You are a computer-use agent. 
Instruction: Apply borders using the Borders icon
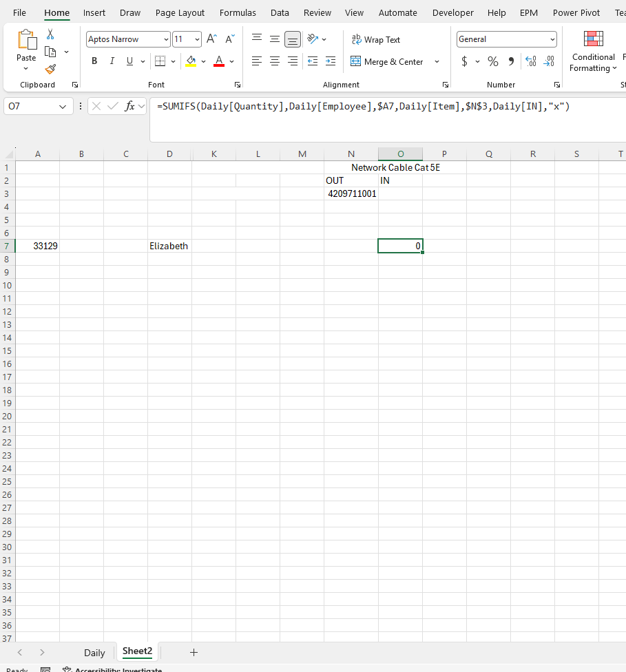160,61
